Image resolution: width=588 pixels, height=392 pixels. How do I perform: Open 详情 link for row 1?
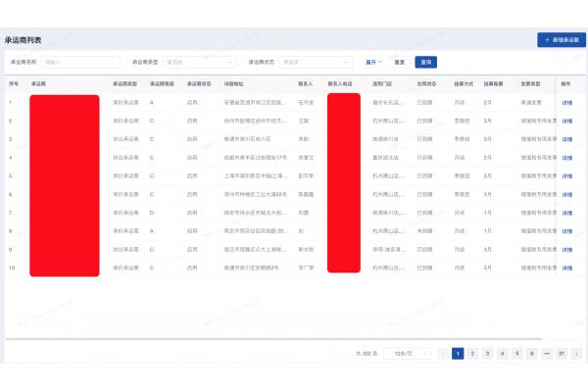[x=566, y=102]
